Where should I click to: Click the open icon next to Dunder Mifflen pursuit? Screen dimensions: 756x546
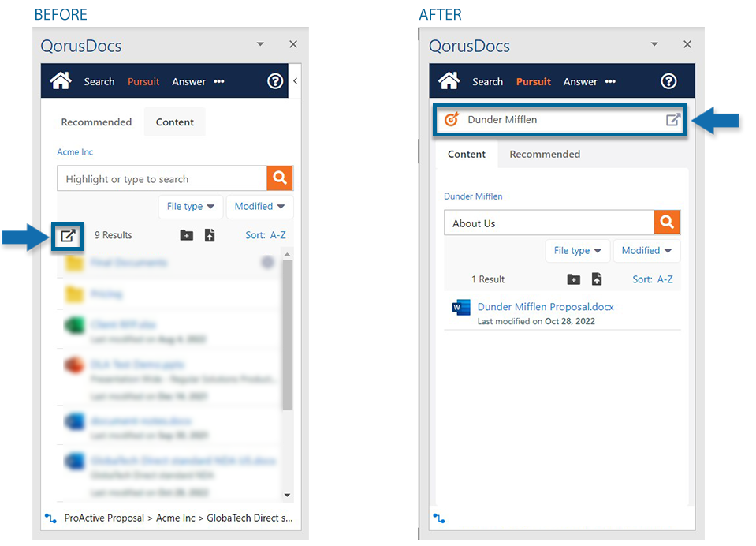point(672,120)
